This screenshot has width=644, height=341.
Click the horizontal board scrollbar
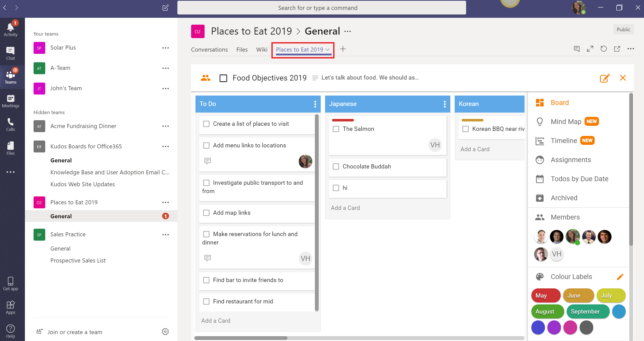[x=241, y=338]
